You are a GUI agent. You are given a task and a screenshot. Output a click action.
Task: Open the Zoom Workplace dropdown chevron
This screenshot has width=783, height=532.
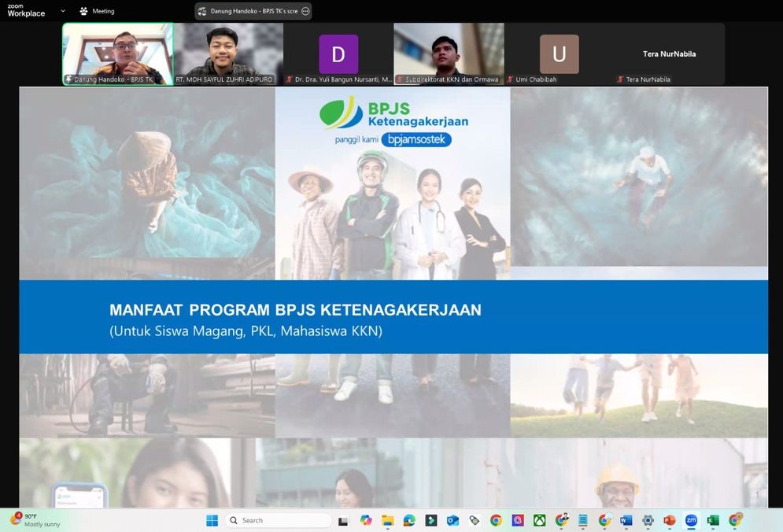tap(63, 10)
